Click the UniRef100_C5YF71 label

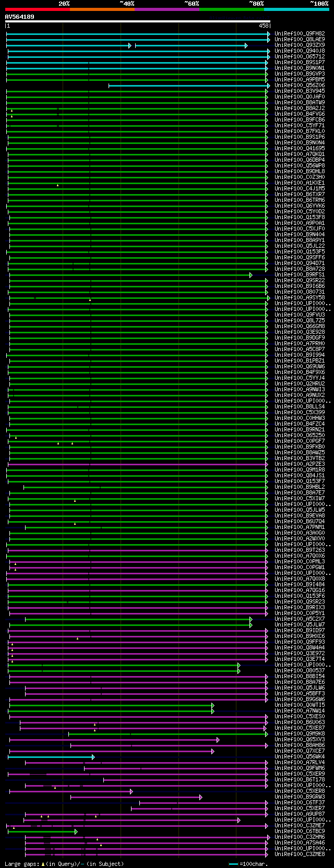coord(300,126)
